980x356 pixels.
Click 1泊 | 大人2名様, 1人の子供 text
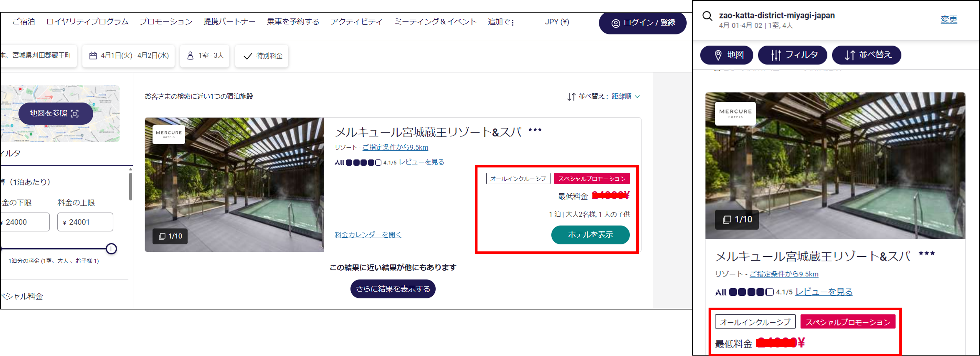(589, 214)
